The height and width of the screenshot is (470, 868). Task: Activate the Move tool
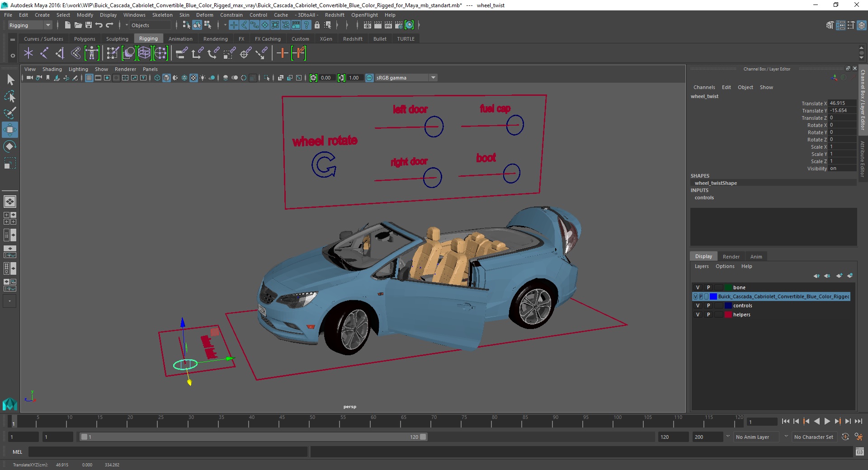pos(10,130)
